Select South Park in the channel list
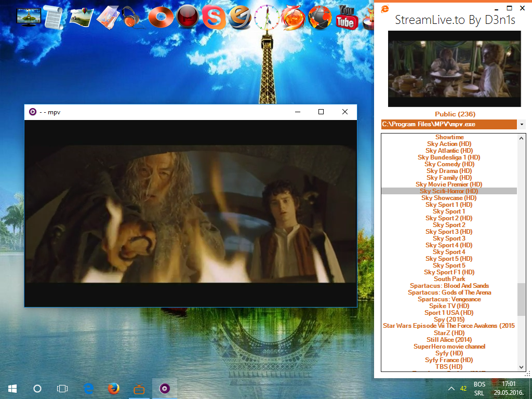Screen dimensions: 532x399 [x=449, y=279]
